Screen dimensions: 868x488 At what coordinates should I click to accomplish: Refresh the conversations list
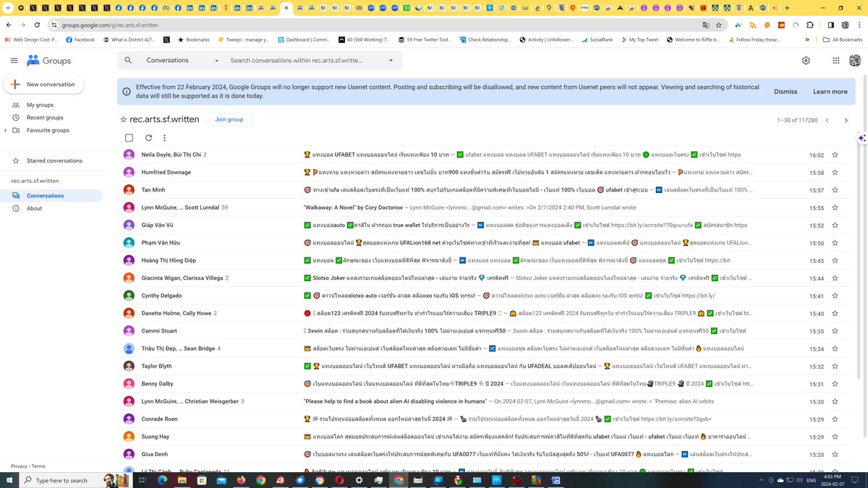click(x=148, y=137)
